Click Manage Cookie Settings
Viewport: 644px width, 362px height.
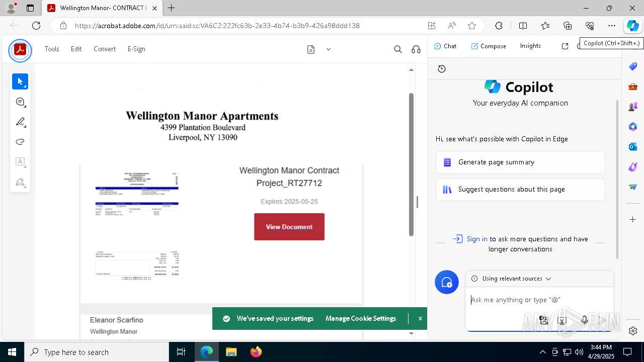[x=361, y=318]
